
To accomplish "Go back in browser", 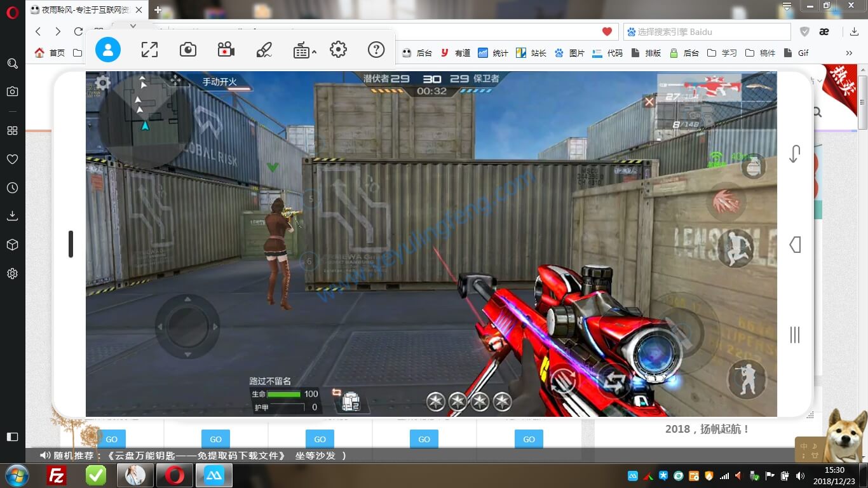I will click(x=38, y=32).
